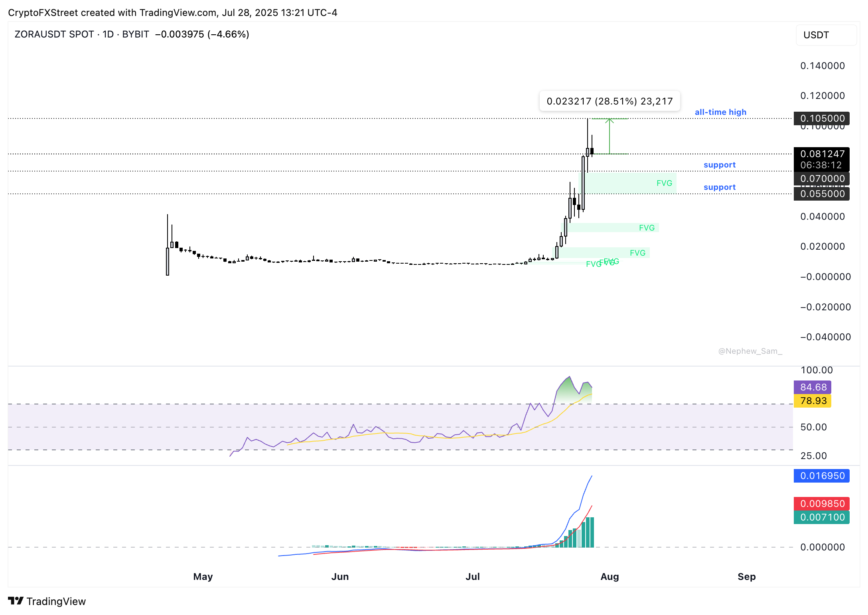Click the yellow RSI average 78.93 badge

tap(813, 401)
